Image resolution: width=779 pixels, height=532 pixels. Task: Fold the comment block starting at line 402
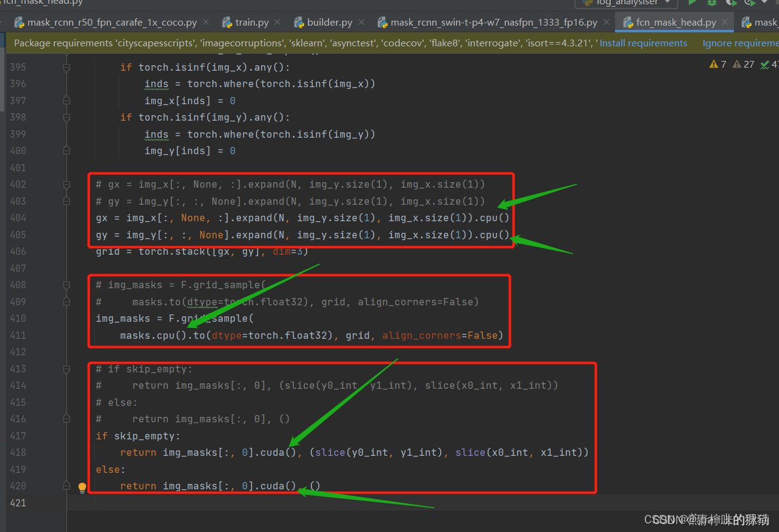(67, 184)
